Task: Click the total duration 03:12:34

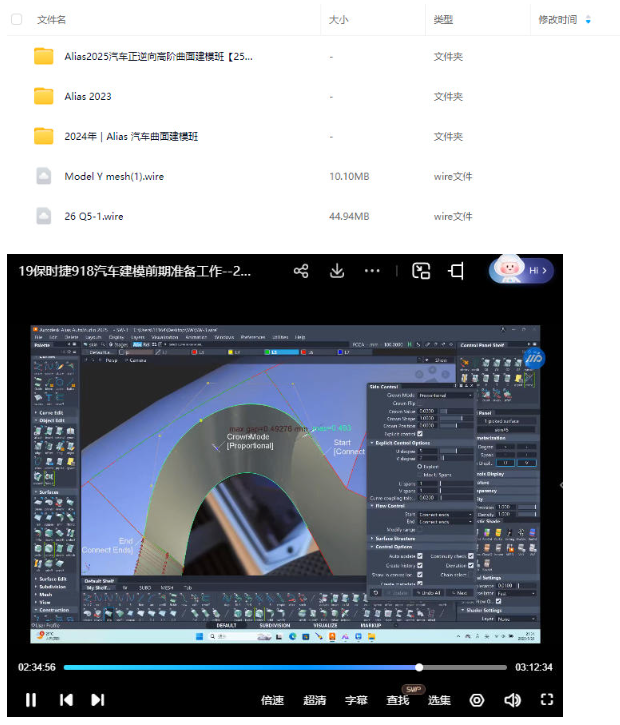Action: click(534, 667)
